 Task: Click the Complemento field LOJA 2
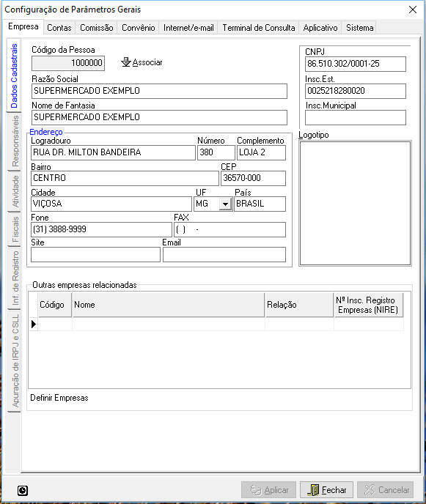click(261, 152)
